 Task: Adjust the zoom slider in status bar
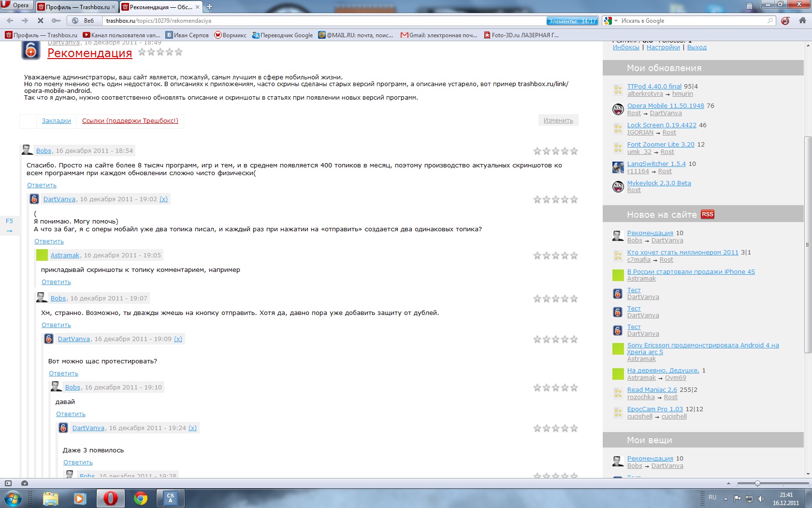(x=757, y=483)
